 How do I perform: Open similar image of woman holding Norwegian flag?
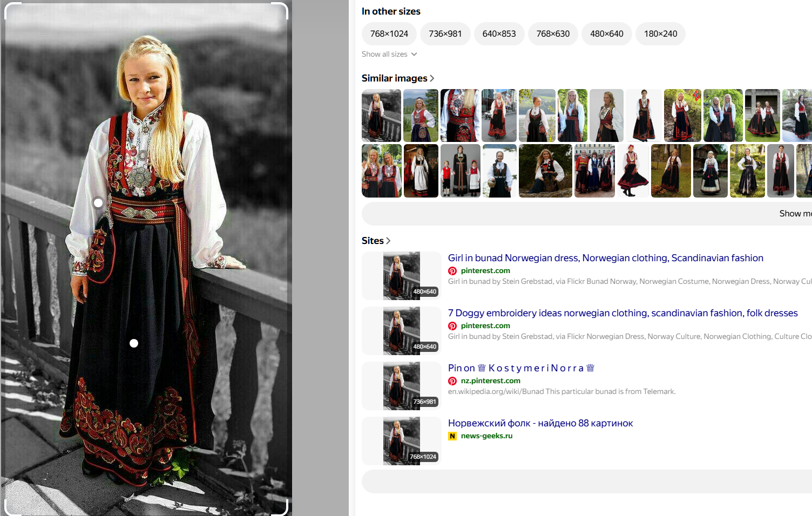pyautogui.click(x=682, y=116)
